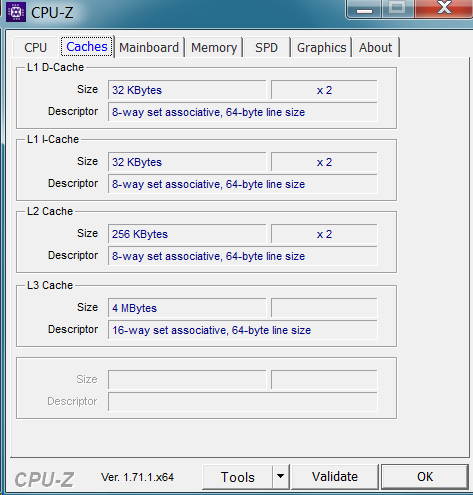This screenshot has height=495, width=473.
Task: Close the CPU-Z window
Action: click(x=444, y=9)
